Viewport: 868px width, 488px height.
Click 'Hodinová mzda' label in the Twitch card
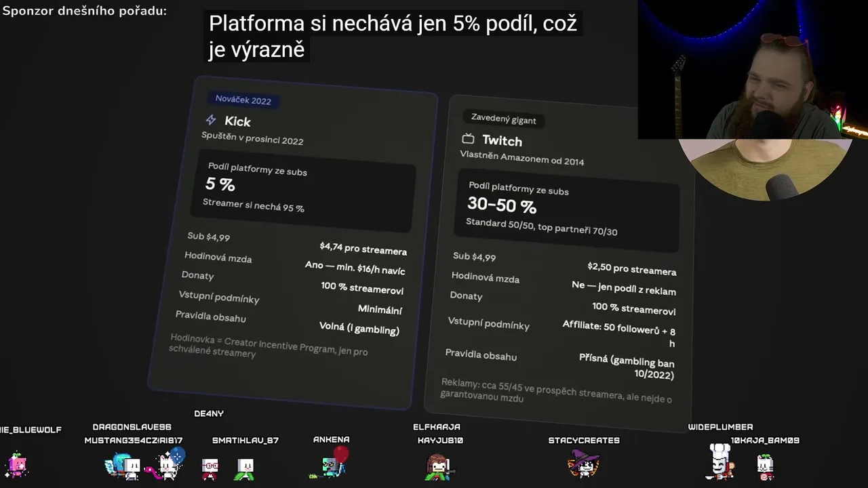(486, 277)
